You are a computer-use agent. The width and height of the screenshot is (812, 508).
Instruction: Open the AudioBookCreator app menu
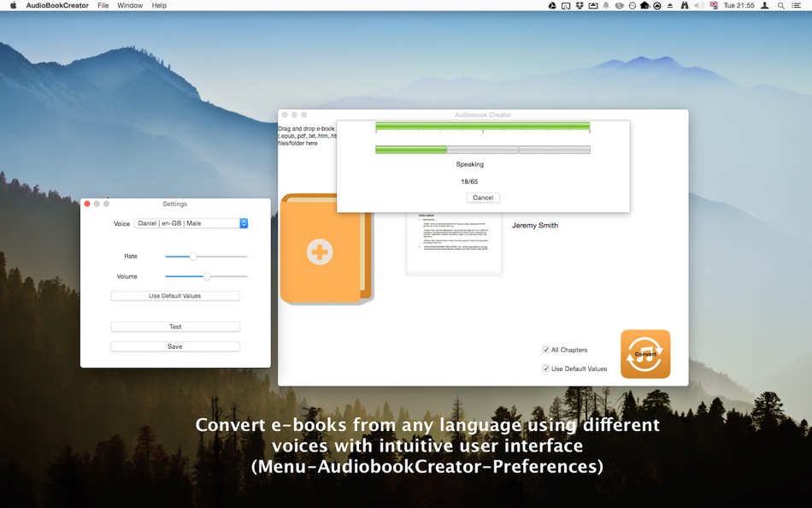pos(57,5)
